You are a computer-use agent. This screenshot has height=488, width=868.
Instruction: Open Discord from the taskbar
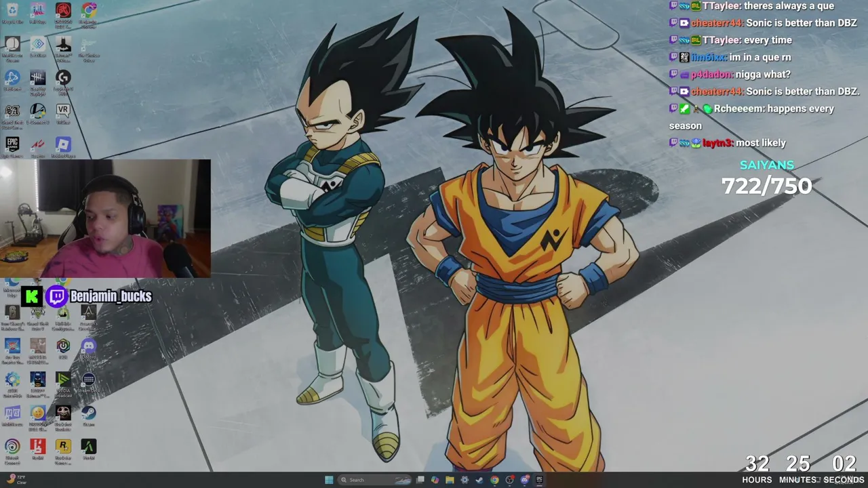click(x=524, y=480)
